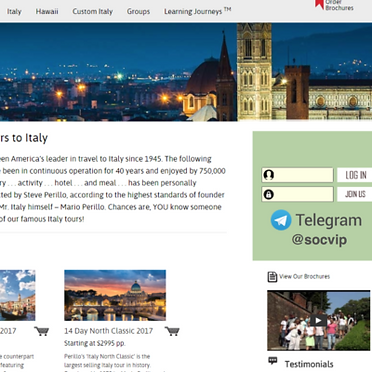Image resolution: width=372 pixels, height=372 pixels.
Task: Open the Rome sunset tour thumbnail
Action: pos(115,295)
